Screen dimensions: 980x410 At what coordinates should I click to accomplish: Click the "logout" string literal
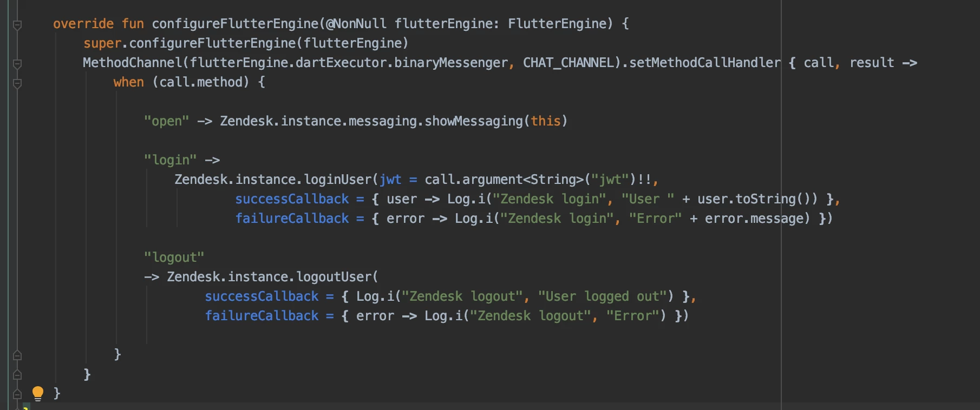click(x=174, y=257)
